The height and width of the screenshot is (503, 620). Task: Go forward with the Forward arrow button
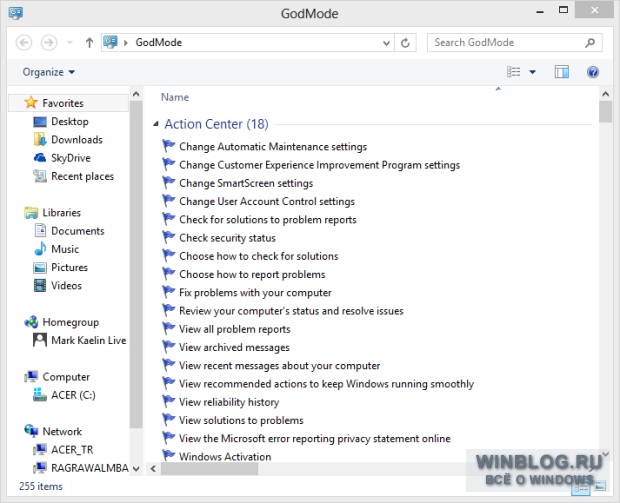[x=49, y=42]
